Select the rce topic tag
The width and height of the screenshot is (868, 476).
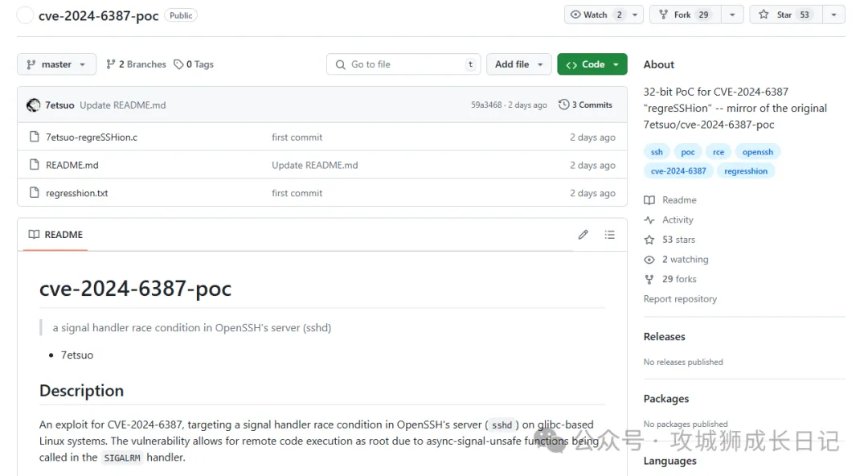click(718, 152)
